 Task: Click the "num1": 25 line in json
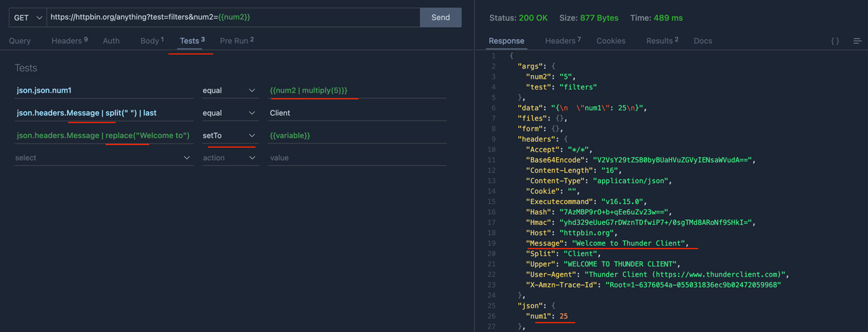coord(547,316)
